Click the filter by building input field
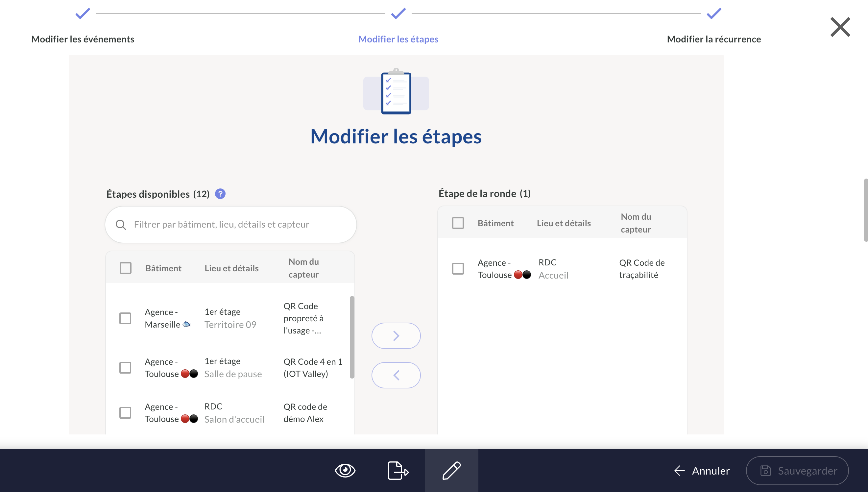 pos(236,225)
